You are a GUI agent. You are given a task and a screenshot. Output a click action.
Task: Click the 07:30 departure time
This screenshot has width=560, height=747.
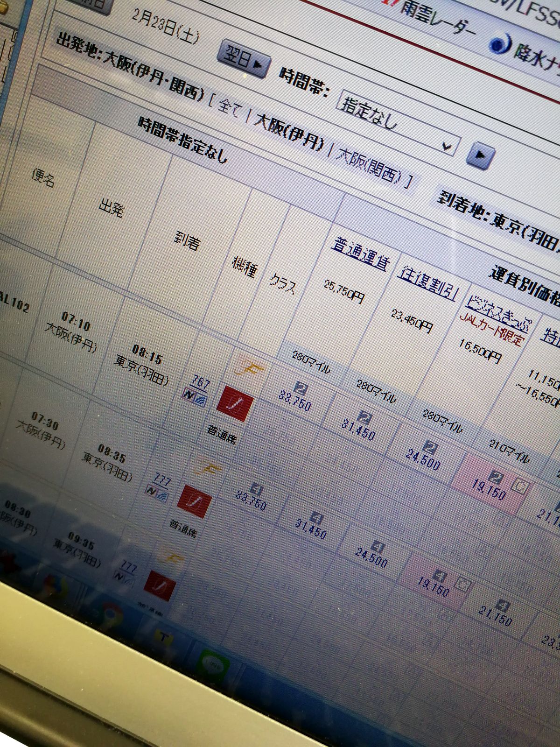click(x=45, y=420)
